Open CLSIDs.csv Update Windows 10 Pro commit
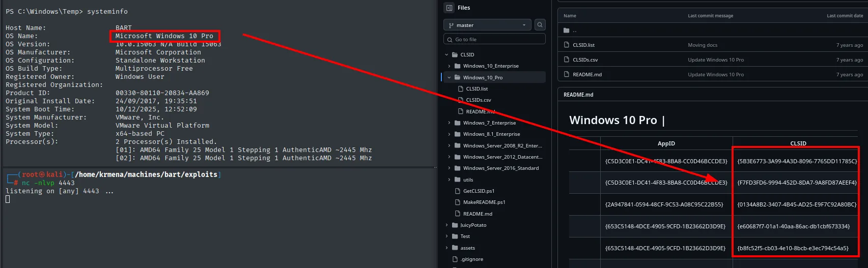This screenshot has height=268, width=868. 716,59
